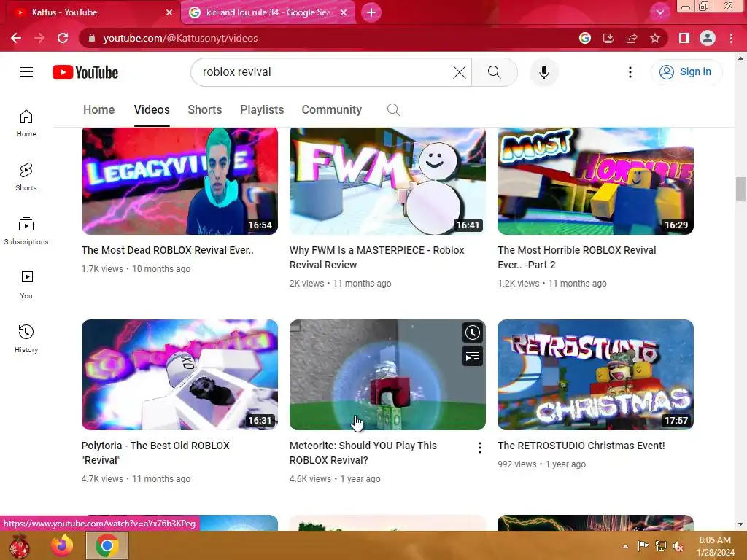This screenshot has width=747, height=560.
Task: Click the network tray icon
Action: pos(661,546)
